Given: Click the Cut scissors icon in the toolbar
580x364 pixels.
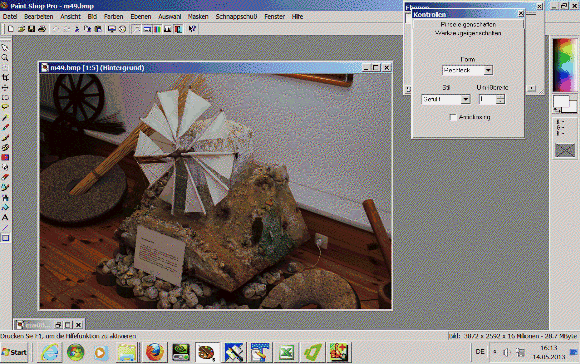Looking at the screenshot, I should (x=77, y=29).
